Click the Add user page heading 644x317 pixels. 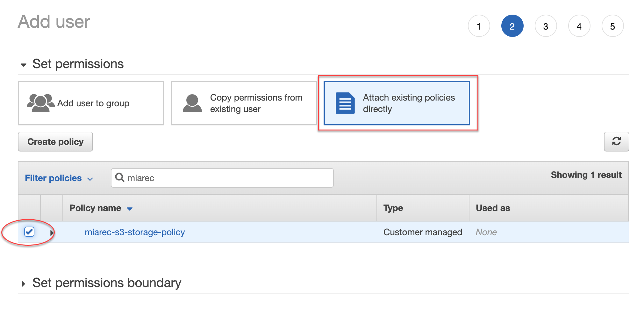[54, 22]
